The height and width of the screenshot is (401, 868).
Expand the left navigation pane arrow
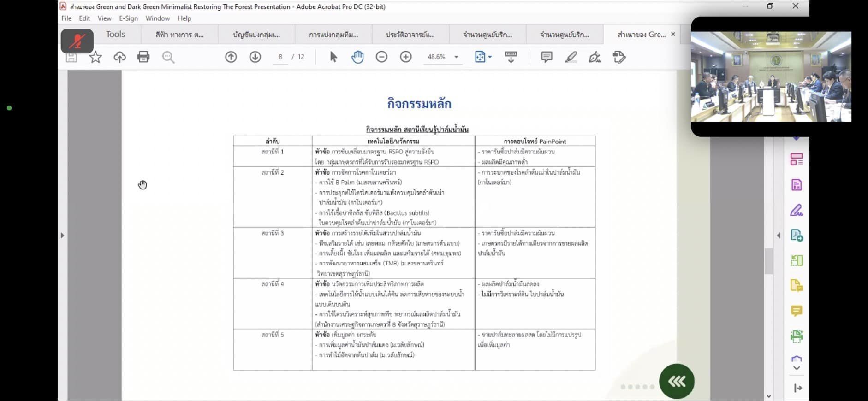[62, 235]
